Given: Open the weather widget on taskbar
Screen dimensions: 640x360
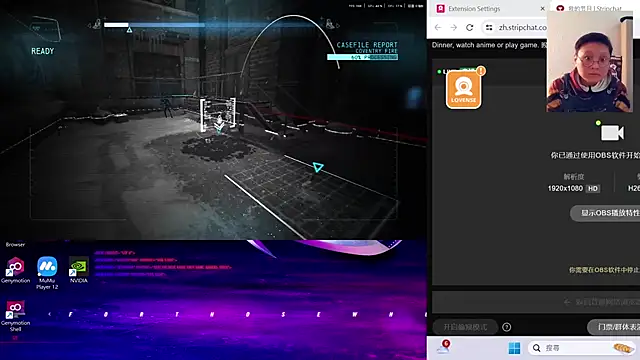Looking at the screenshot, I should (444, 347).
